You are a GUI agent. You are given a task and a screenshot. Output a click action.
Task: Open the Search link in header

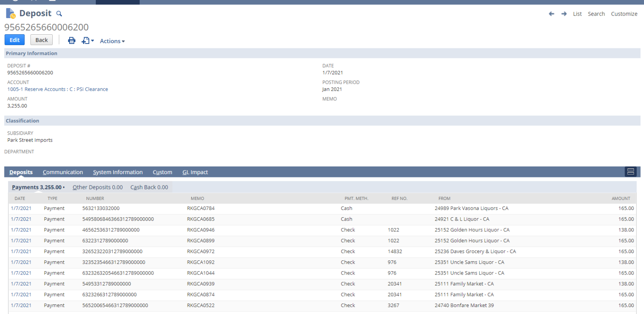[x=596, y=14]
